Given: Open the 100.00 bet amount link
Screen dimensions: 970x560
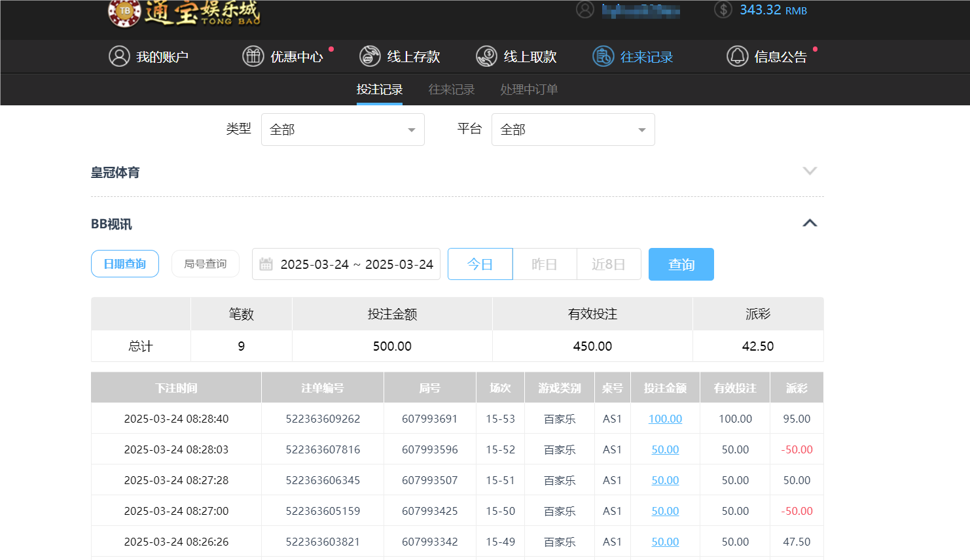Looking at the screenshot, I should 665,418.
